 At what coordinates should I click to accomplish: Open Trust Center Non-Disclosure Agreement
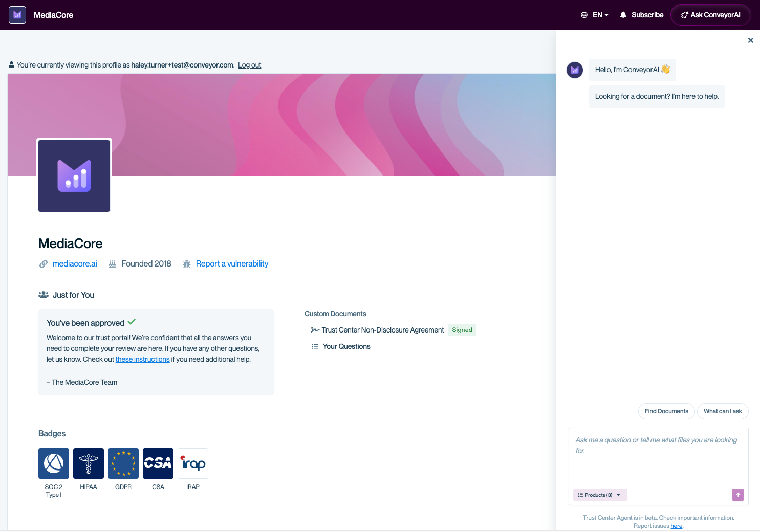[x=382, y=330]
